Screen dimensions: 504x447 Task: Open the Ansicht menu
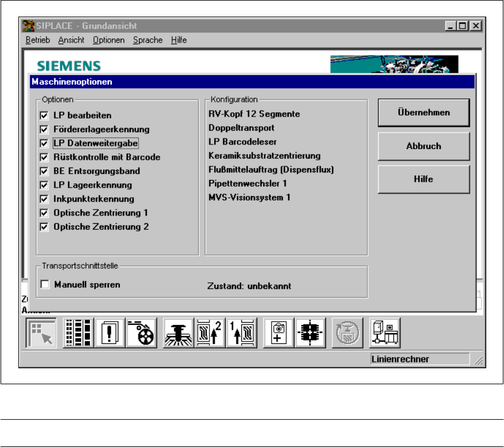tap(71, 40)
